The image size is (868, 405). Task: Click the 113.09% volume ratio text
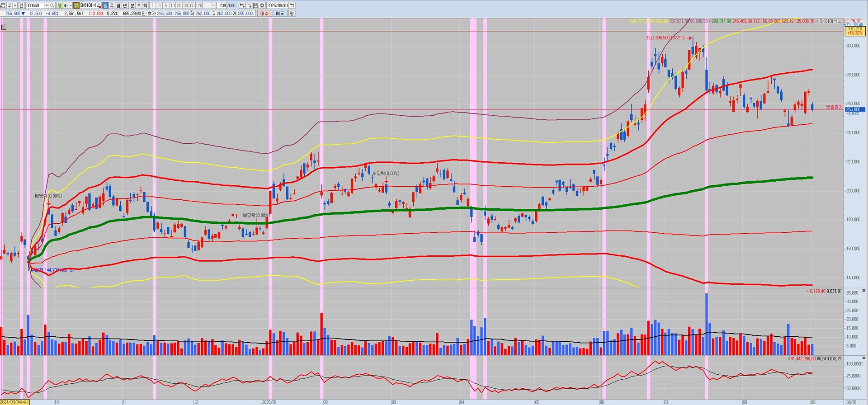pyautogui.click(x=96, y=14)
